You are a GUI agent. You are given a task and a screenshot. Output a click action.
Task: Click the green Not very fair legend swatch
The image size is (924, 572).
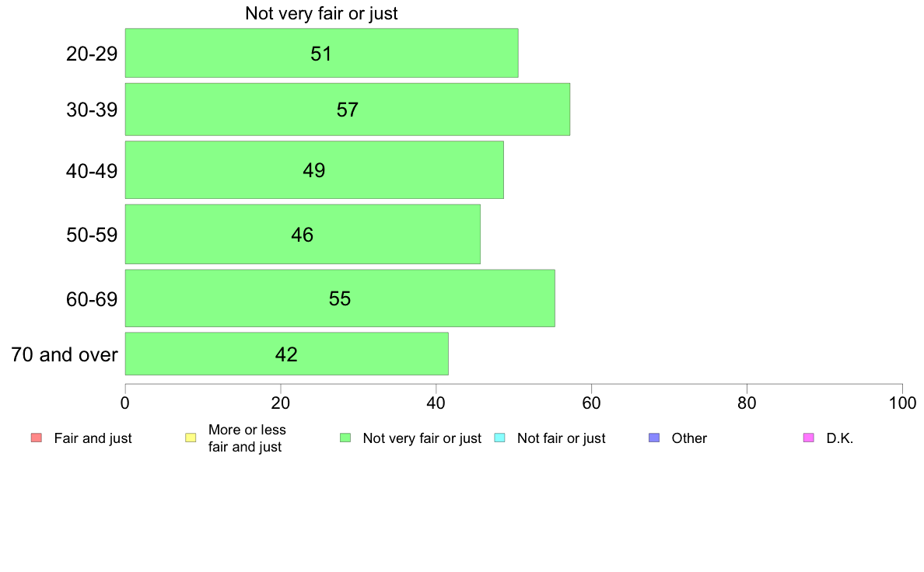345,438
